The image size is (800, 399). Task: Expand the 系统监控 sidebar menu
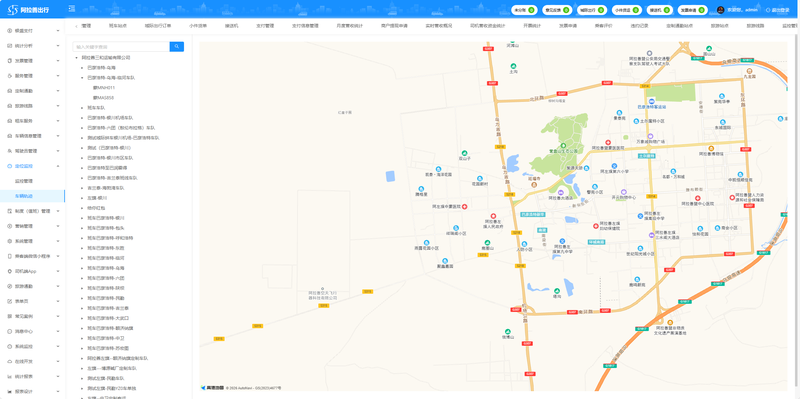[x=32, y=346]
